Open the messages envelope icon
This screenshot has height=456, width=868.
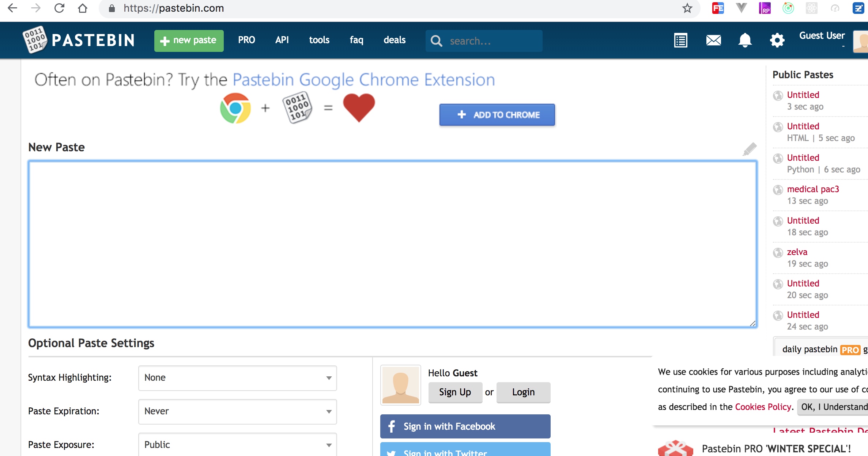click(713, 40)
